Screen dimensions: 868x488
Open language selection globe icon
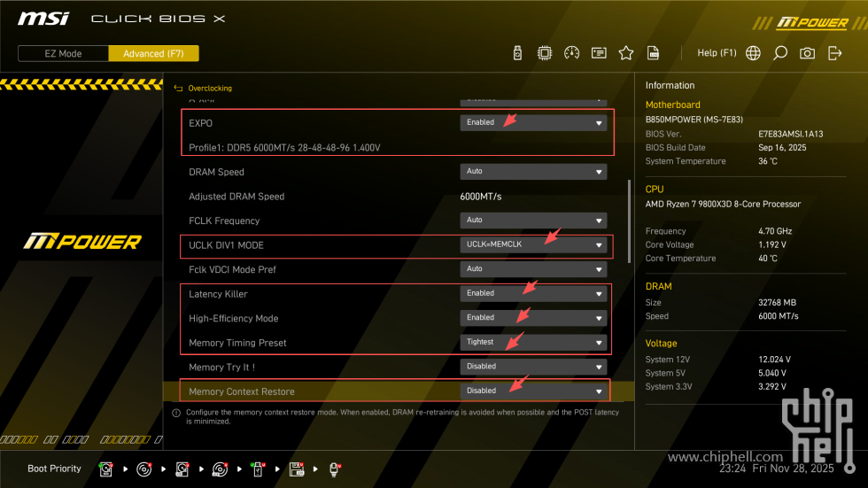tap(753, 53)
